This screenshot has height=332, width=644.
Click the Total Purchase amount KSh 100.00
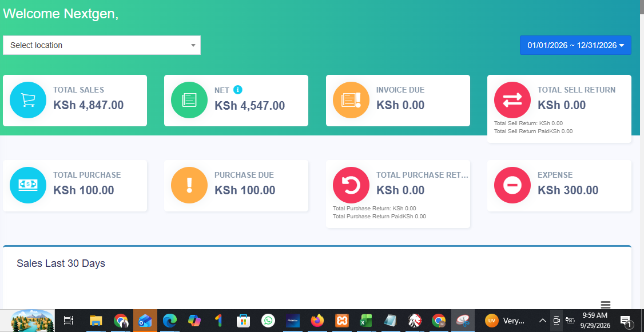pyautogui.click(x=84, y=190)
